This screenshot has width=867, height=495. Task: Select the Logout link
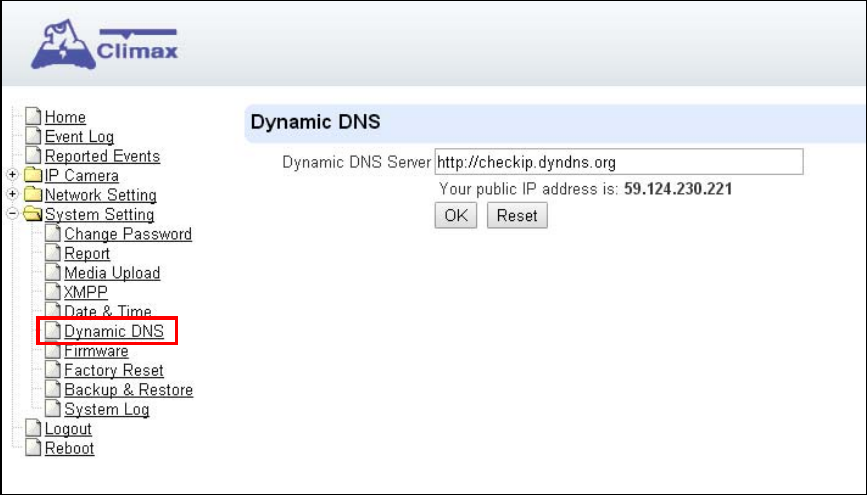68,429
